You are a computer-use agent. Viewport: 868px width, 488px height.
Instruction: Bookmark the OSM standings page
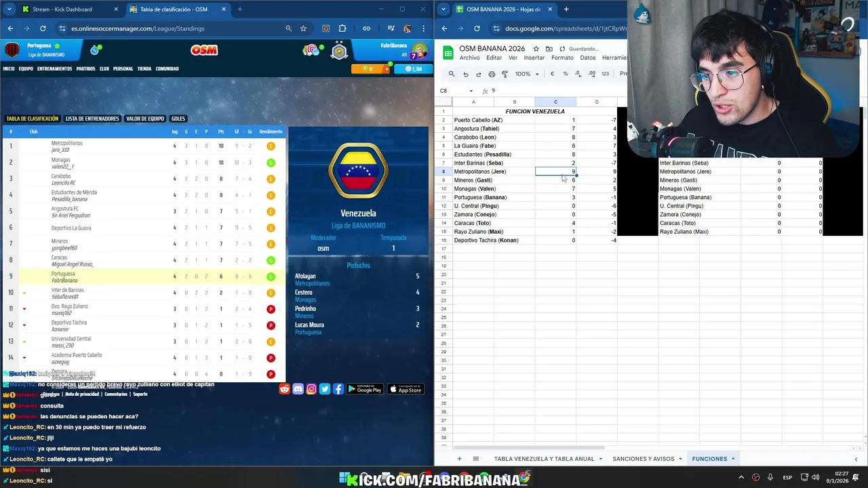click(x=303, y=28)
